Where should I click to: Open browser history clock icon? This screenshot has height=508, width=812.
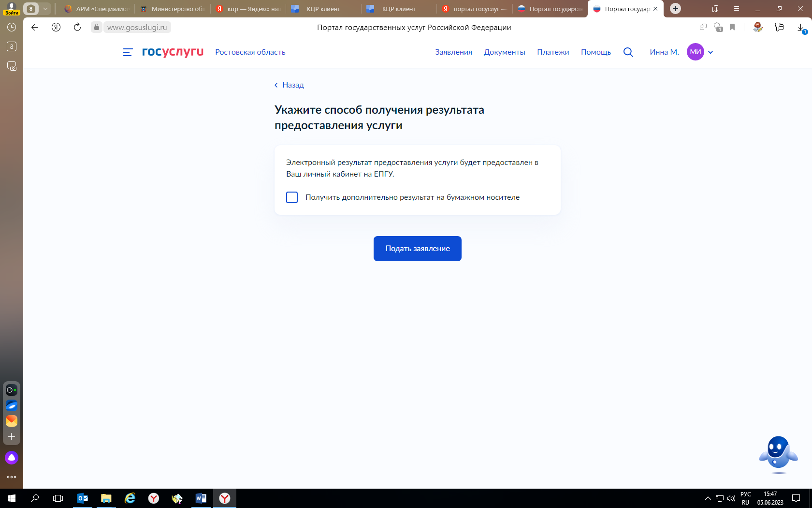pos(12,28)
